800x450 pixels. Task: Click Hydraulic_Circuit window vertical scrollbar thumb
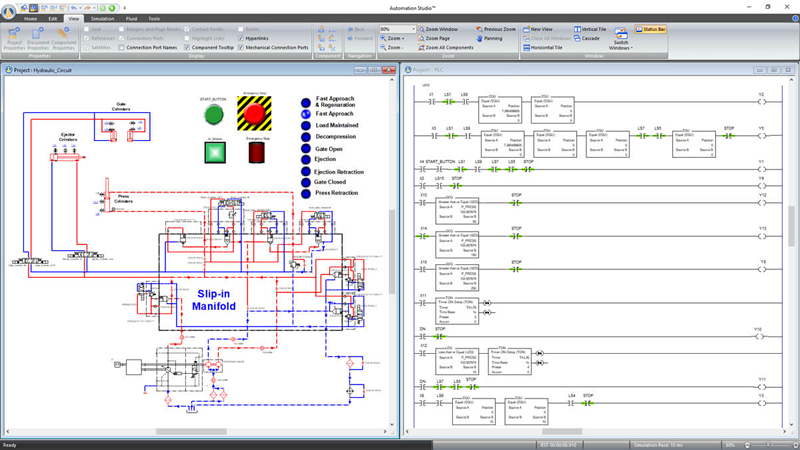click(392, 251)
